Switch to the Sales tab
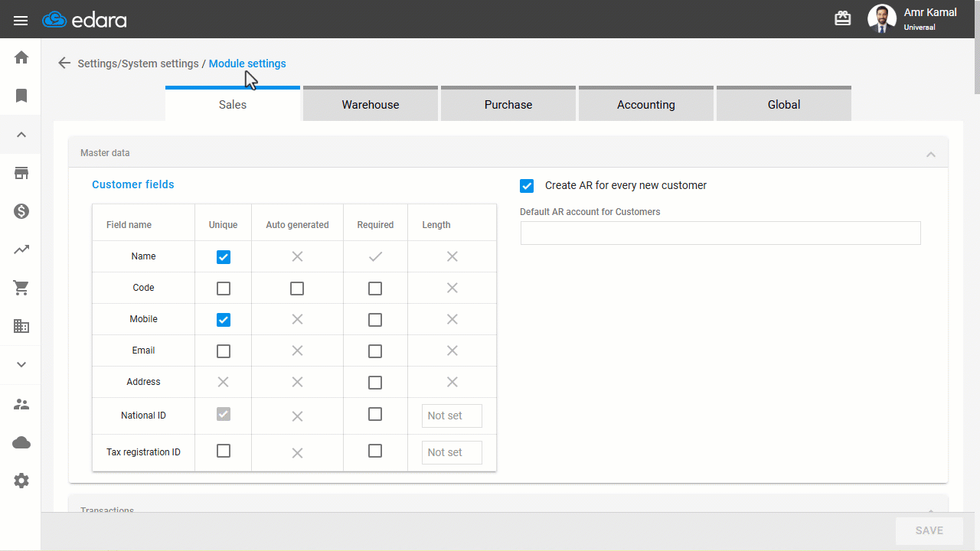Viewport: 980px width, 551px height. click(233, 104)
